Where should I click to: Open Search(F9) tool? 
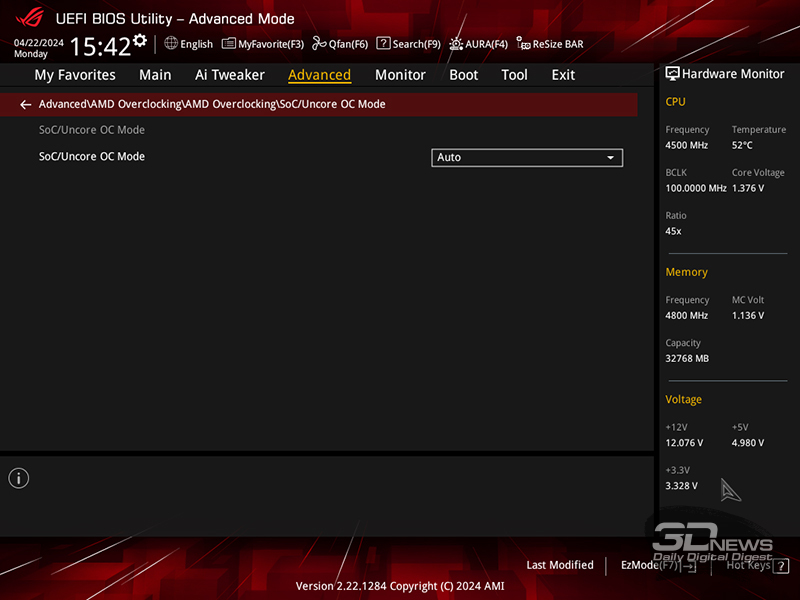coord(408,44)
